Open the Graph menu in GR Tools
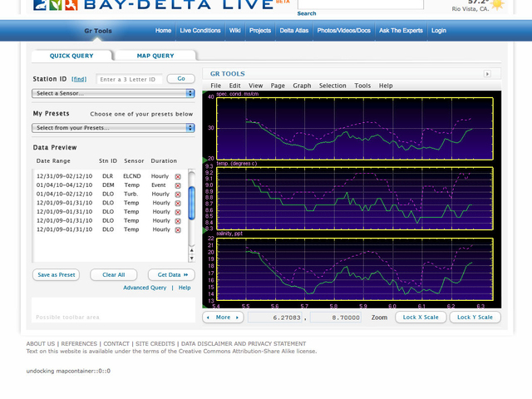 click(x=302, y=86)
